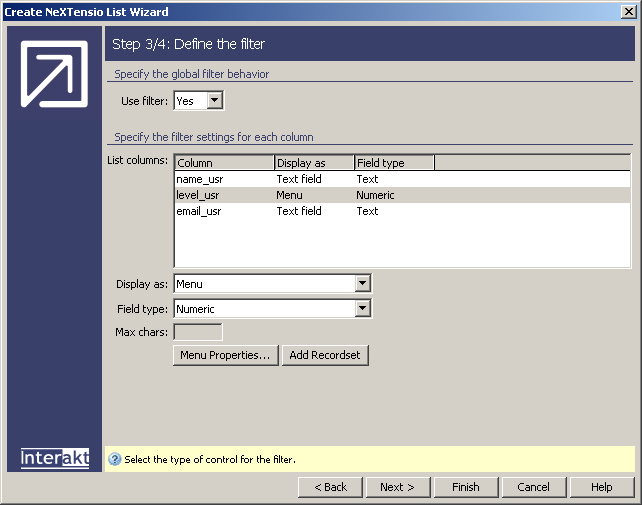Click the Column header in list
This screenshot has height=505, width=642.
click(224, 163)
